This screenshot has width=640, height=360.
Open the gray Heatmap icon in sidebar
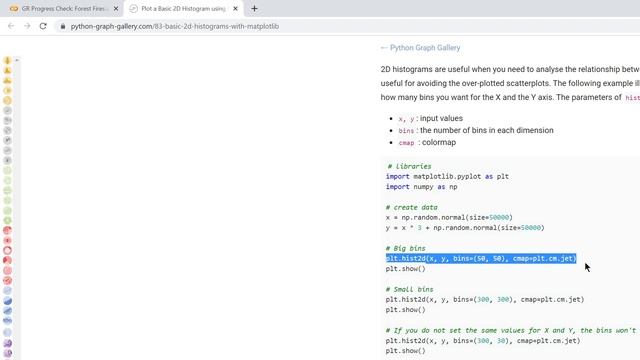(x=7, y=120)
